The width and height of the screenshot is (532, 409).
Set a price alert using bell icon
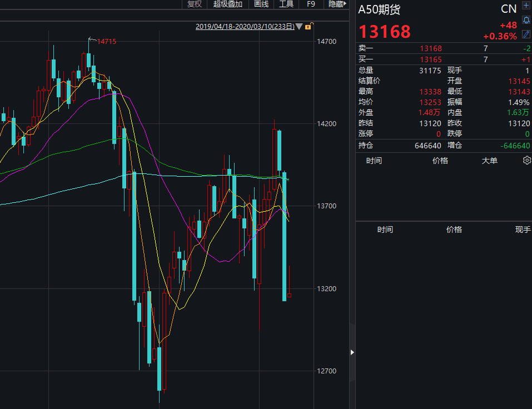coord(526,20)
